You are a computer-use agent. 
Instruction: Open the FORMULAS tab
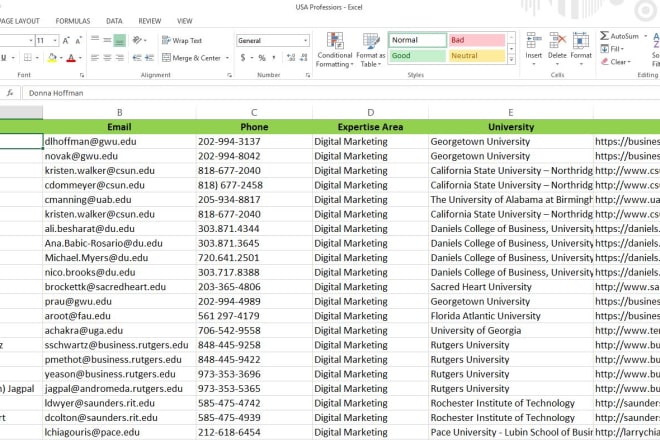click(x=73, y=21)
